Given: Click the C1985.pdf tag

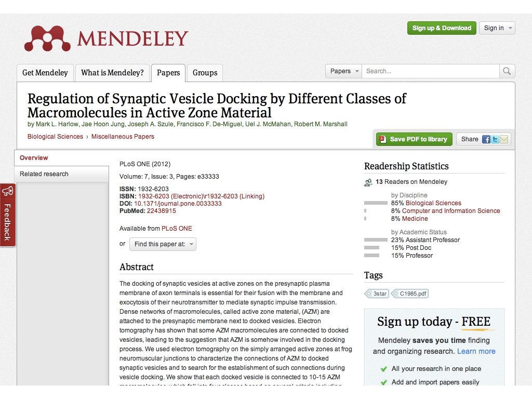Looking at the screenshot, I should tap(410, 294).
